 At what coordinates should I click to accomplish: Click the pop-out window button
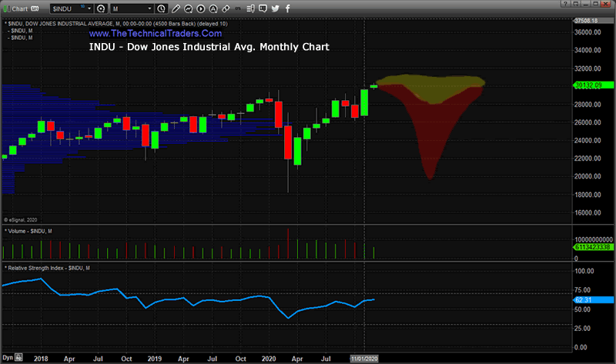click(575, 4)
